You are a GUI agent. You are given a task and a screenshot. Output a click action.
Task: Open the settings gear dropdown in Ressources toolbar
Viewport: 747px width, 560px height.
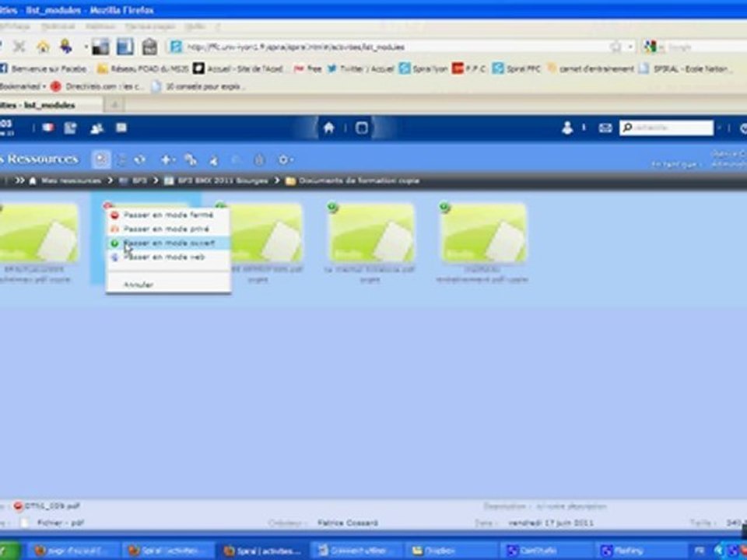(286, 159)
